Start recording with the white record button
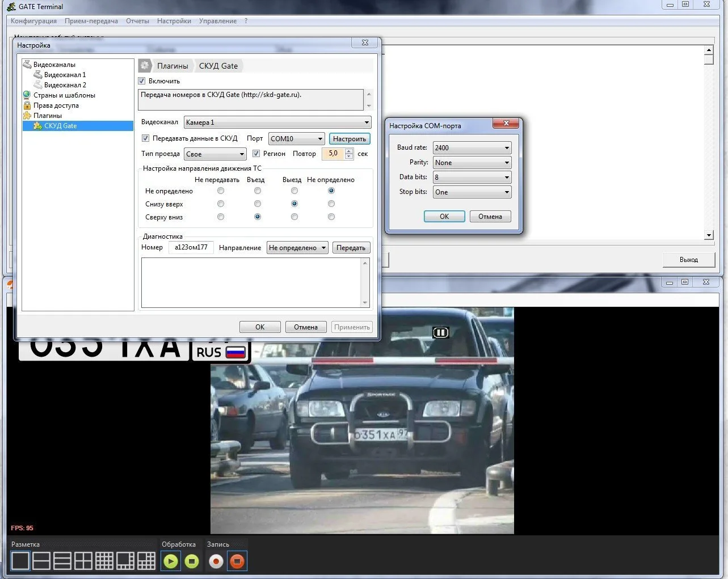The image size is (728, 579). tap(216, 561)
